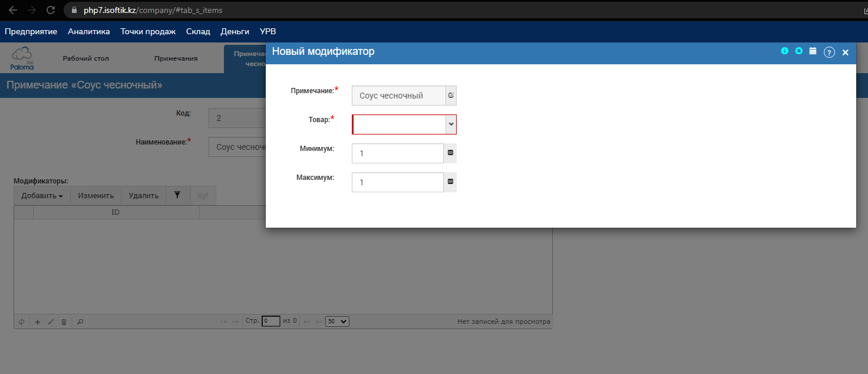Open the Склад menu

pyautogui.click(x=198, y=31)
